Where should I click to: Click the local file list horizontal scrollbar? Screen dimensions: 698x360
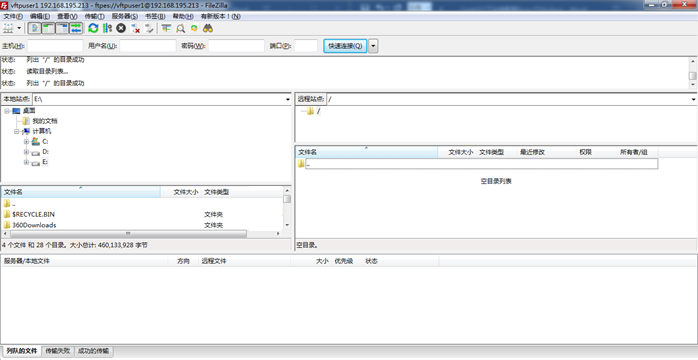pyautogui.click(x=128, y=234)
